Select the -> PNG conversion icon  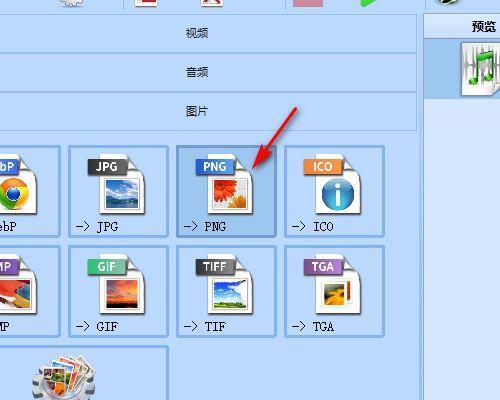click(x=226, y=191)
